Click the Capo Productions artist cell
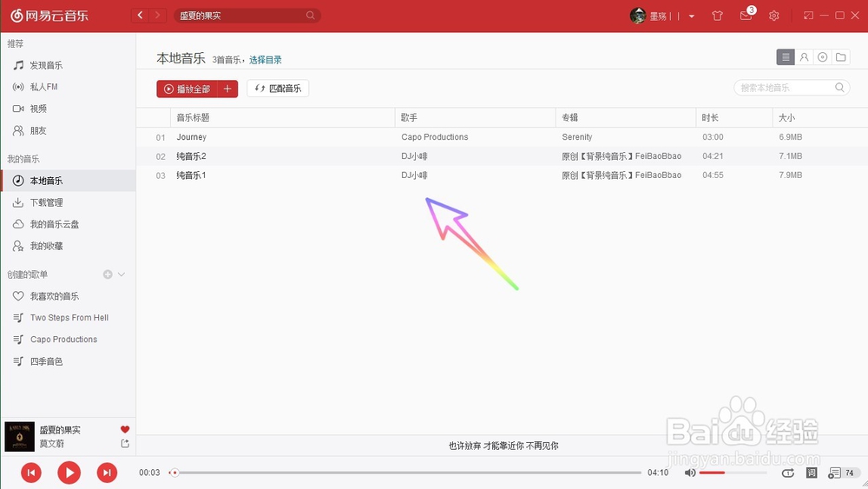The width and height of the screenshot is (868, 489). (x=435, y=136)
